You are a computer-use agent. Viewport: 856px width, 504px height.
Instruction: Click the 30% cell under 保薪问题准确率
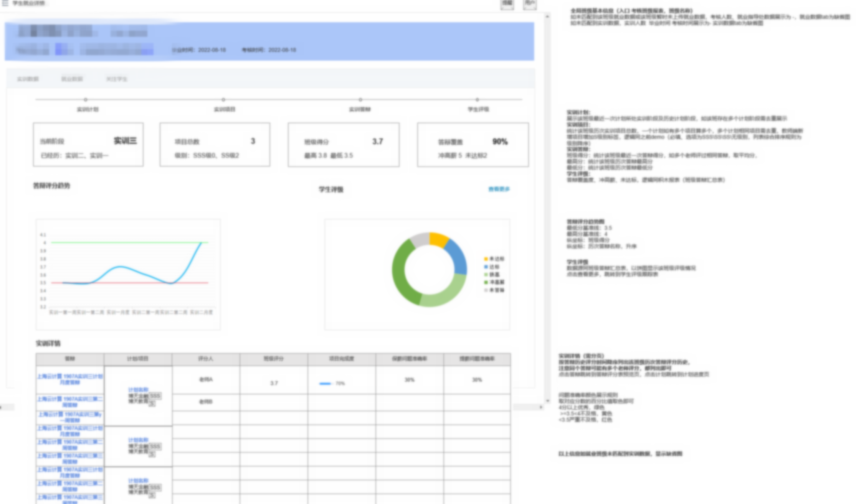[410, 380]
